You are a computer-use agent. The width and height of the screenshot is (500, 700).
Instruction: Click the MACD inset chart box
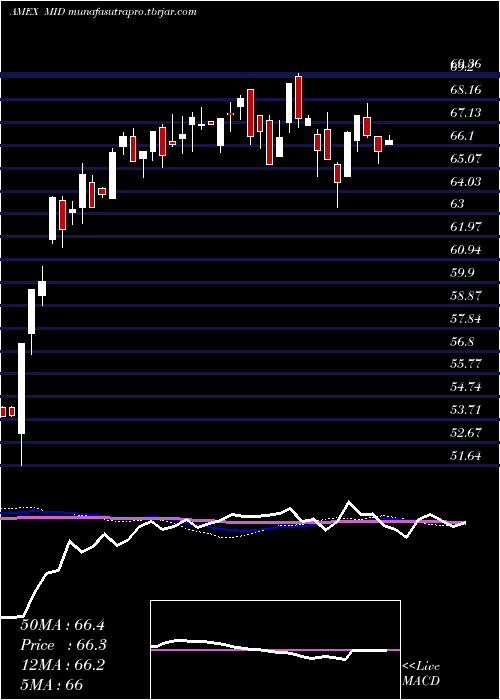(275, 650)
